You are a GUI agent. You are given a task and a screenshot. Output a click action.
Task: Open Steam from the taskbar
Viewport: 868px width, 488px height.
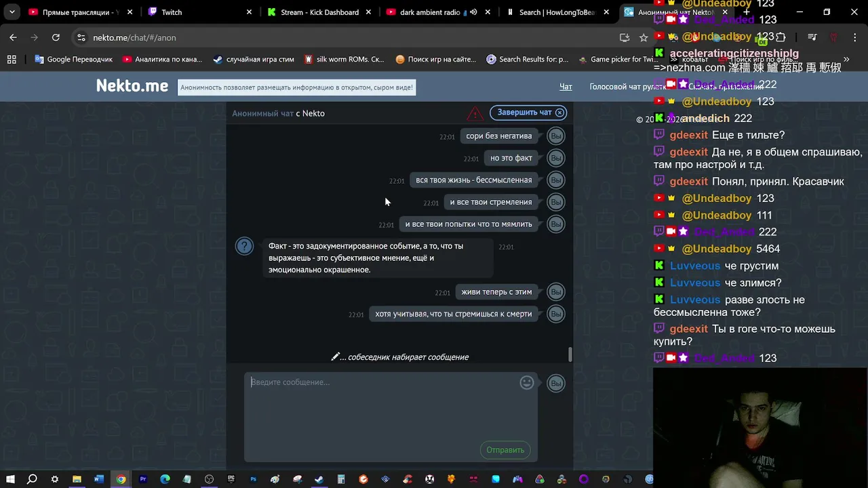[x=319, y=479]
